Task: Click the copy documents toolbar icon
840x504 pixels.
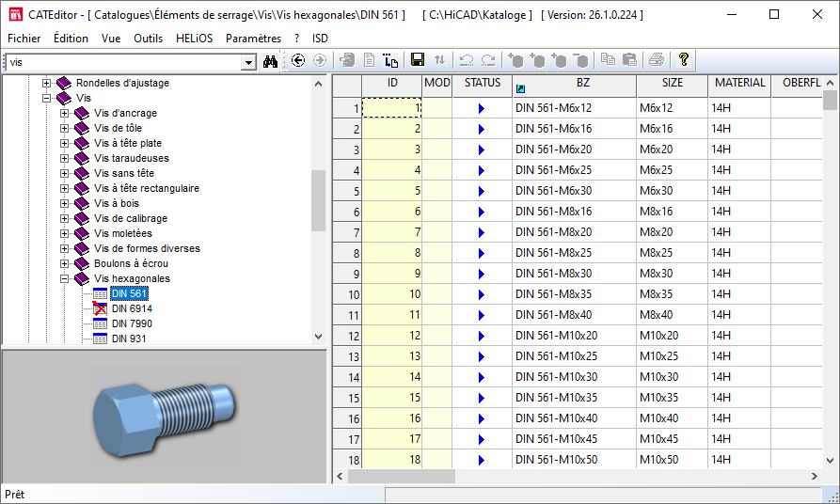Action: coord(608,60)
